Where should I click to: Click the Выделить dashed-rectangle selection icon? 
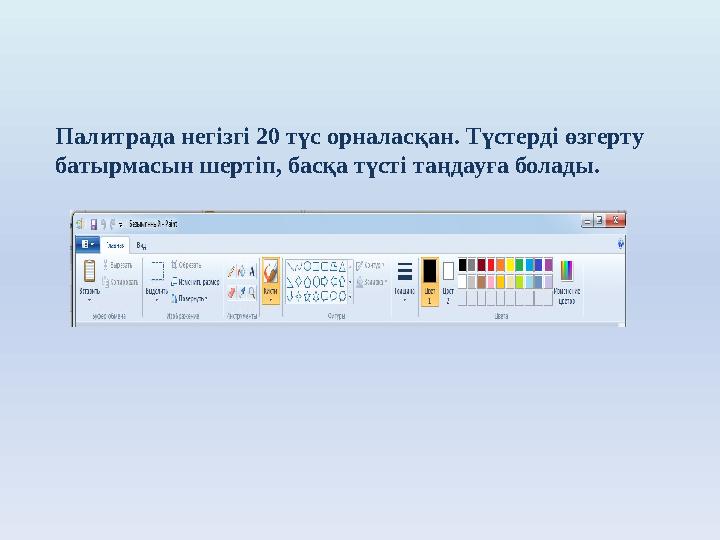click(x=157, y=270)
